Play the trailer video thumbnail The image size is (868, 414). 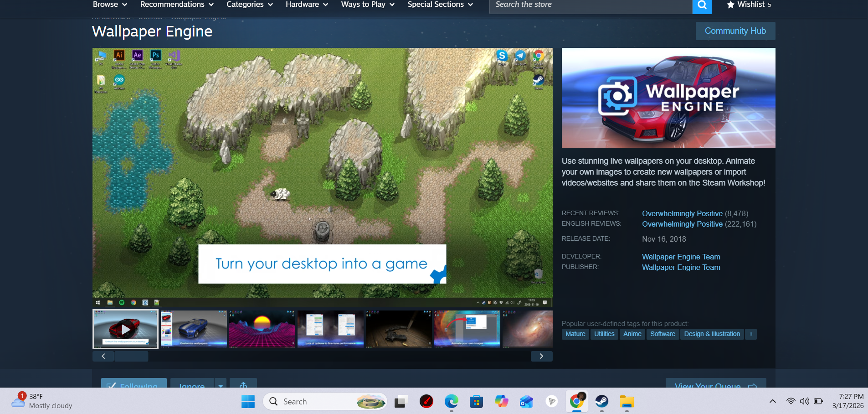point(125,329)
